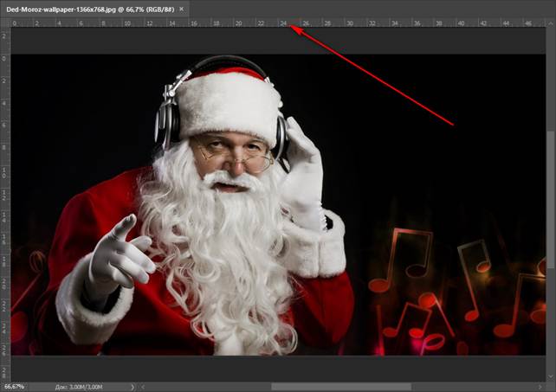Click the 66,67% zoom level field

[15, 386]
